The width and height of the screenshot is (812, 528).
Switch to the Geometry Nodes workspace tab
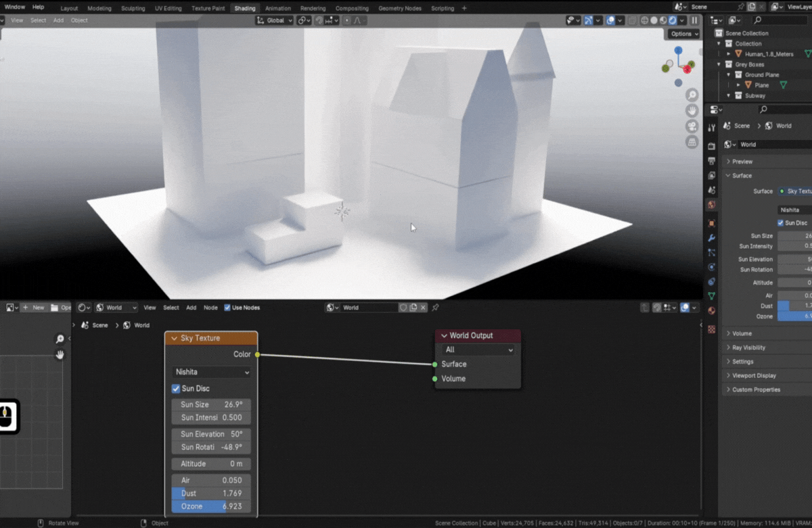pos(399,8)
